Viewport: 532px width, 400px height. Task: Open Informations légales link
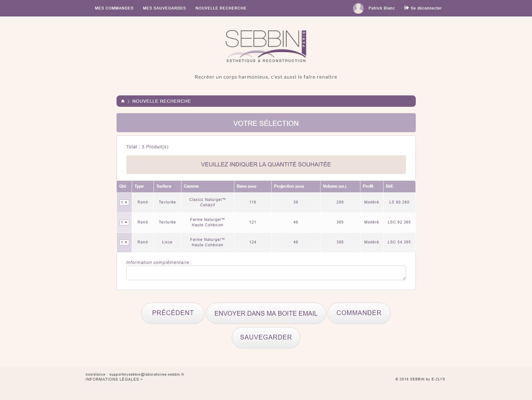pyautogui.click(x=114, y=379)
